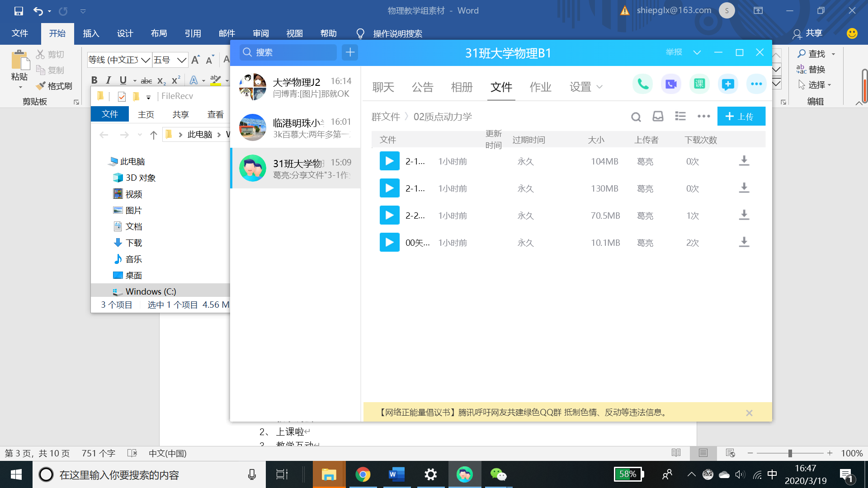Toggle bold formatting in Word

click(94, 80)
